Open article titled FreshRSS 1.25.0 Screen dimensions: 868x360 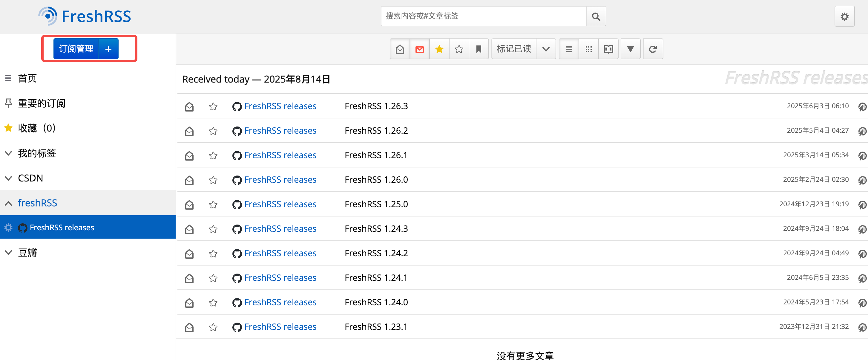(x=376, y=204)
